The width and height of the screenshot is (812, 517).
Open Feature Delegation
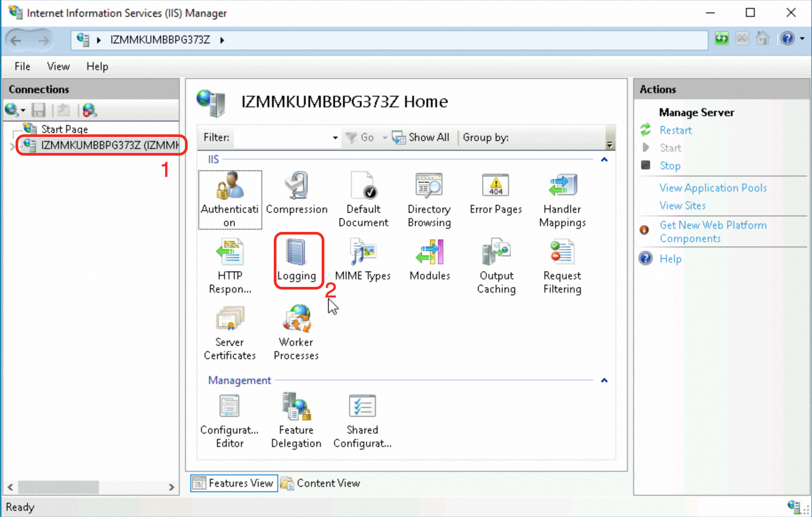tap(296, 421)
